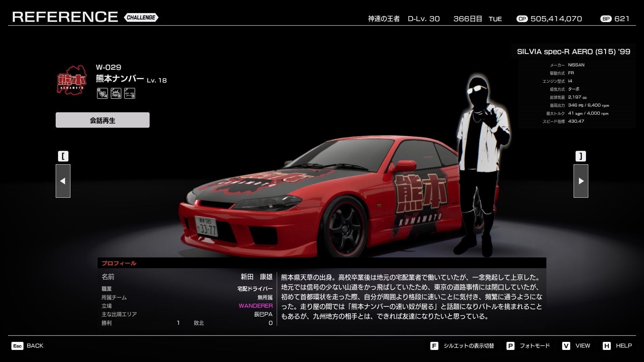The height and width of the screenshot is (362, 644).
Task: Open photo mode with P option
Action: point(528,346)
